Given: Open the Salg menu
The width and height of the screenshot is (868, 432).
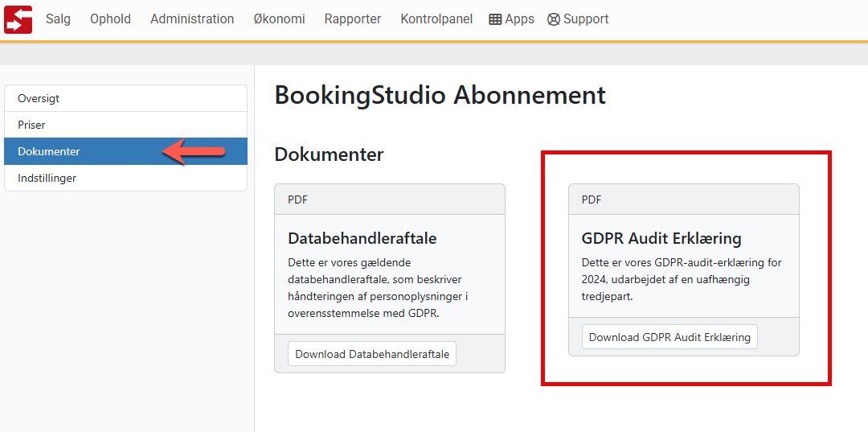Looking at the screenshot, I should [58, 19].
